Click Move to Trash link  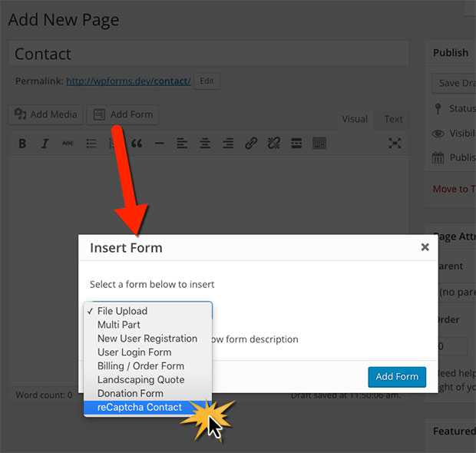click(455, 189)
